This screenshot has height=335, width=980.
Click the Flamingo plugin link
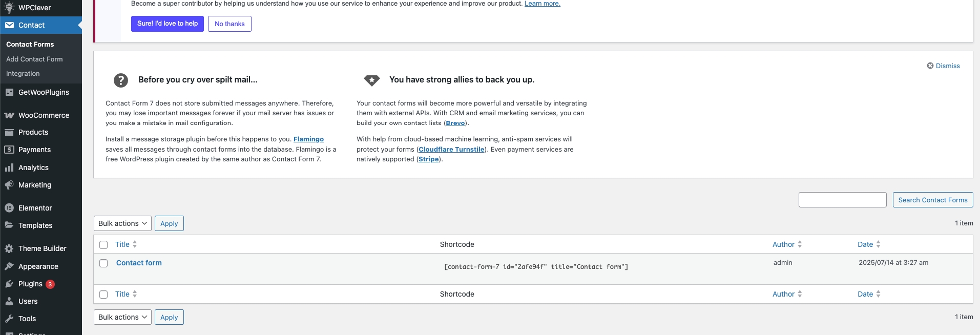click(x=308, y=139)
